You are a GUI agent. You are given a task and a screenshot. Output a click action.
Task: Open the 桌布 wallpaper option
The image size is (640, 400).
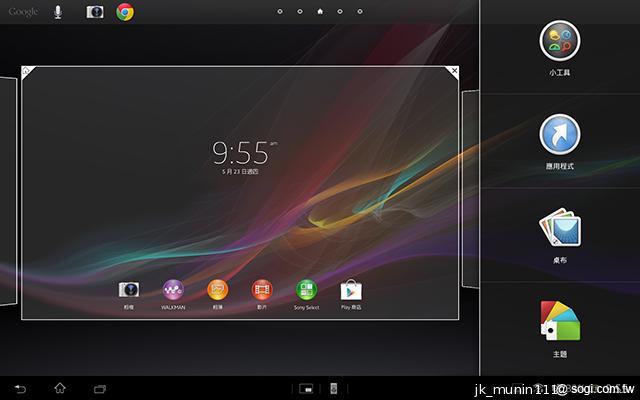560,236
